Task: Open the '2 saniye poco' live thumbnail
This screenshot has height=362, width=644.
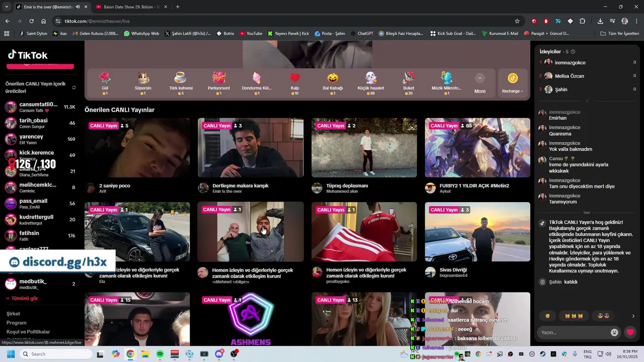Action: pyautogui.click(x=137, y=148)
